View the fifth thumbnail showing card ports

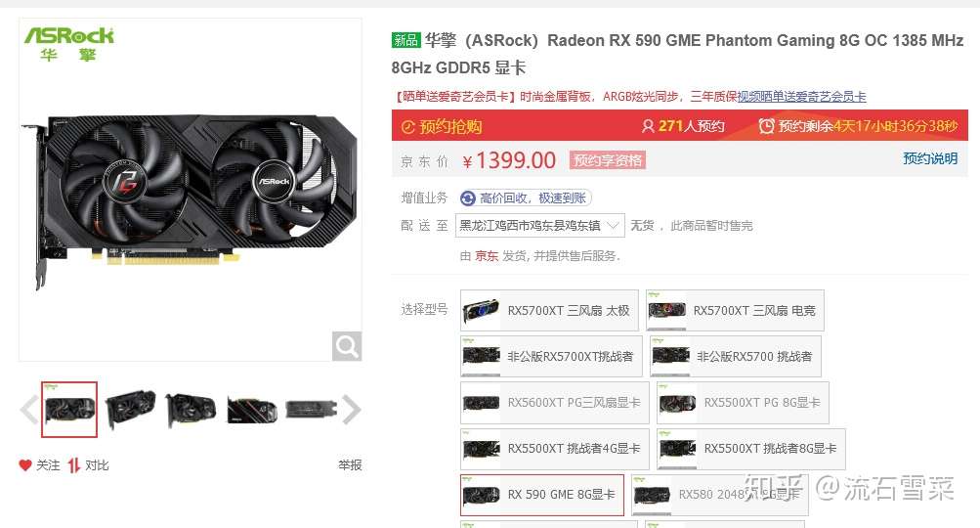click(x=311, y=410)
